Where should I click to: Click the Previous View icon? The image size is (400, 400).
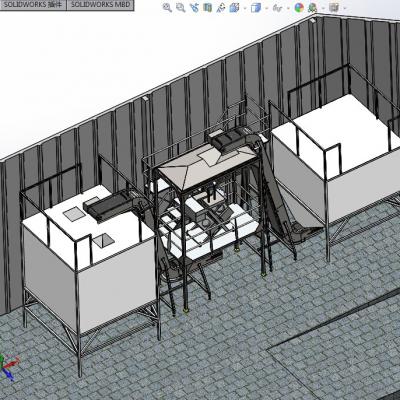pyautogui.click(x=194, y=7)
